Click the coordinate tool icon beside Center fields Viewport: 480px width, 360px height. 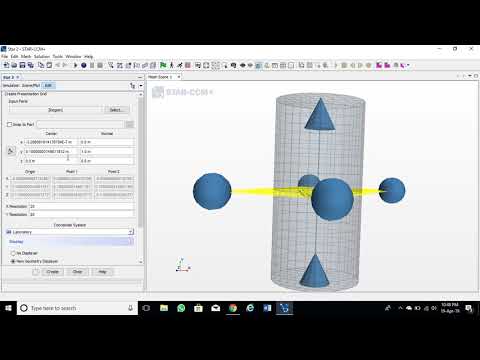coord(11,151)
